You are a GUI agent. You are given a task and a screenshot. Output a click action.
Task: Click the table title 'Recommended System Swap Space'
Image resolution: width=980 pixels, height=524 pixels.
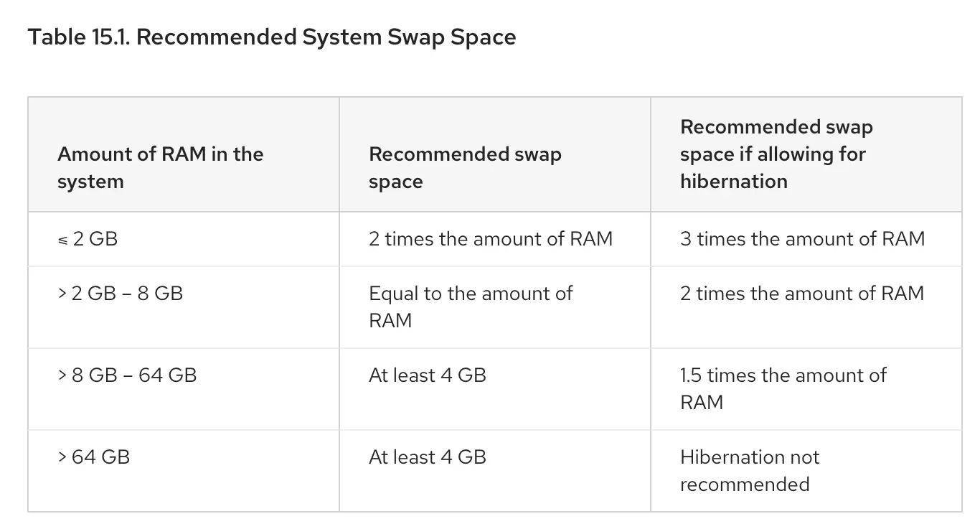tap(326, 37)
